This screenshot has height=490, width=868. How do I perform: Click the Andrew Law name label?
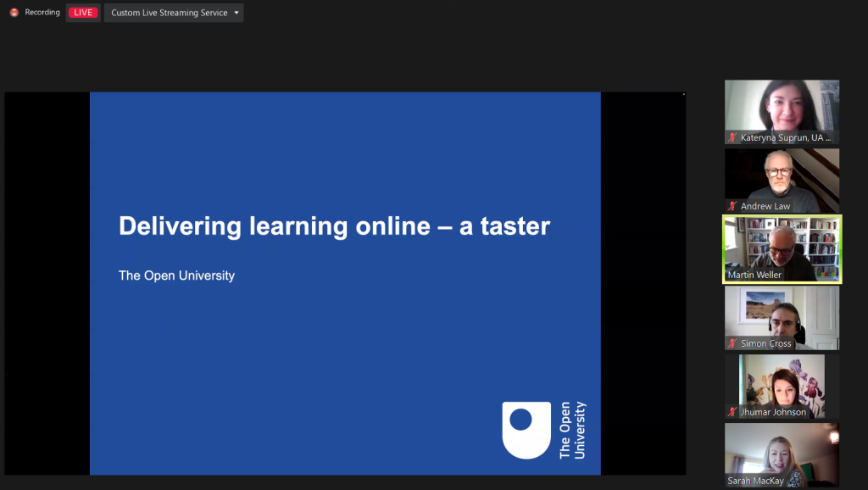[x=765, y=206]
